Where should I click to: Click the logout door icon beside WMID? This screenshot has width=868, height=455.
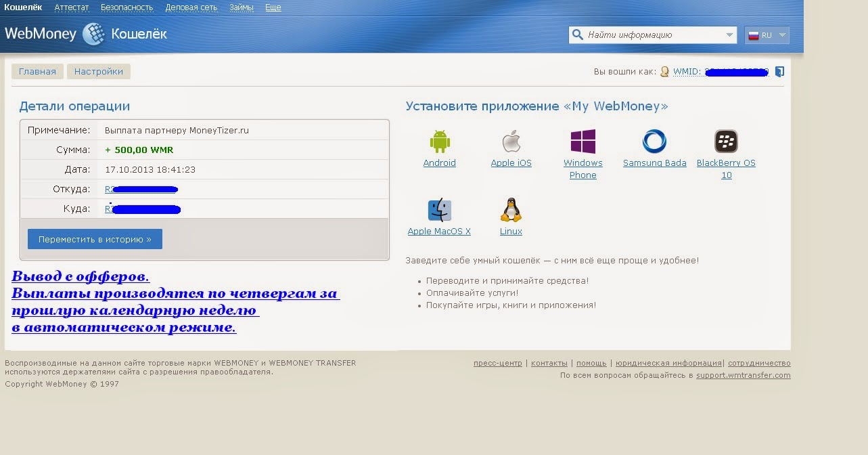(779, 71)
